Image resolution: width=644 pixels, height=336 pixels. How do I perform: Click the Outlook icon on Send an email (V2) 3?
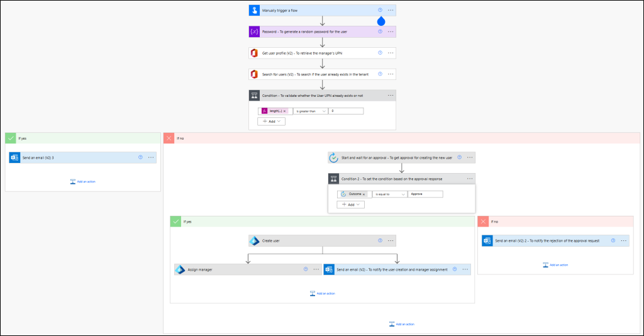click(14, 157)
